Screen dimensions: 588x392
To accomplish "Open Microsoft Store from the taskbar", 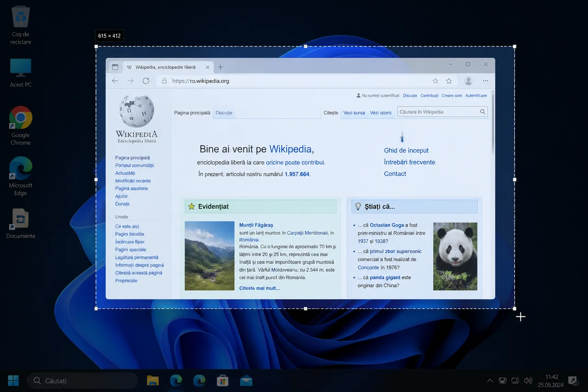I will click(x=223, y=381).
